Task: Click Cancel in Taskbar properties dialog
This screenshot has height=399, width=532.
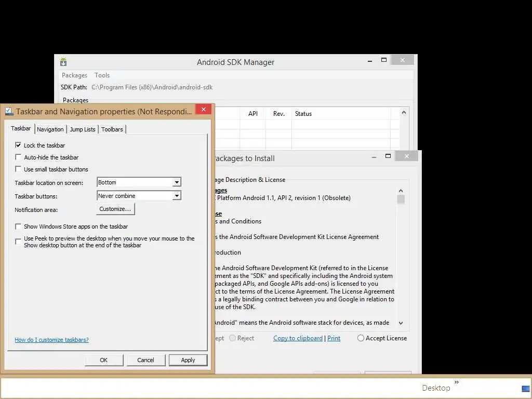Action: (x=145, y=360)
